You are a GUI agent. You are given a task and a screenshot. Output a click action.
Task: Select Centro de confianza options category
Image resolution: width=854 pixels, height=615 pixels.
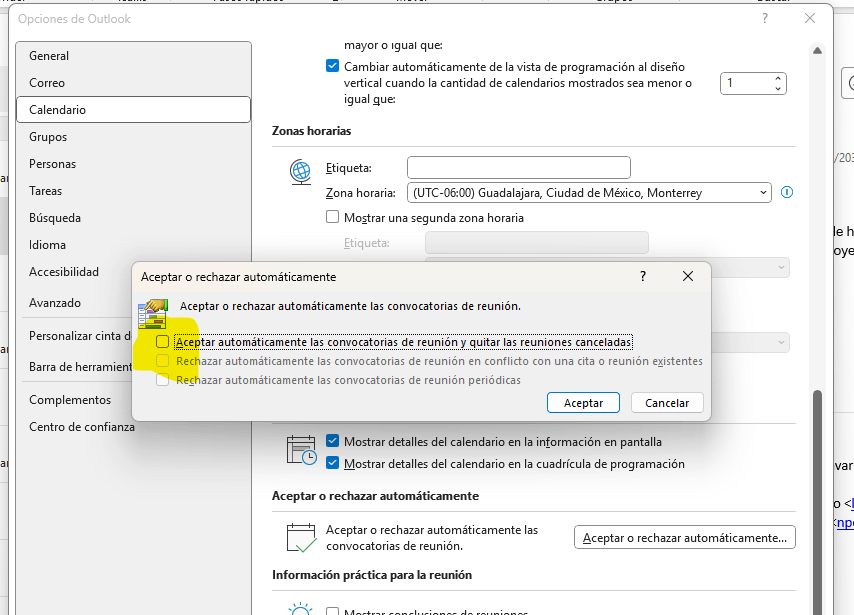coord(133,427)
